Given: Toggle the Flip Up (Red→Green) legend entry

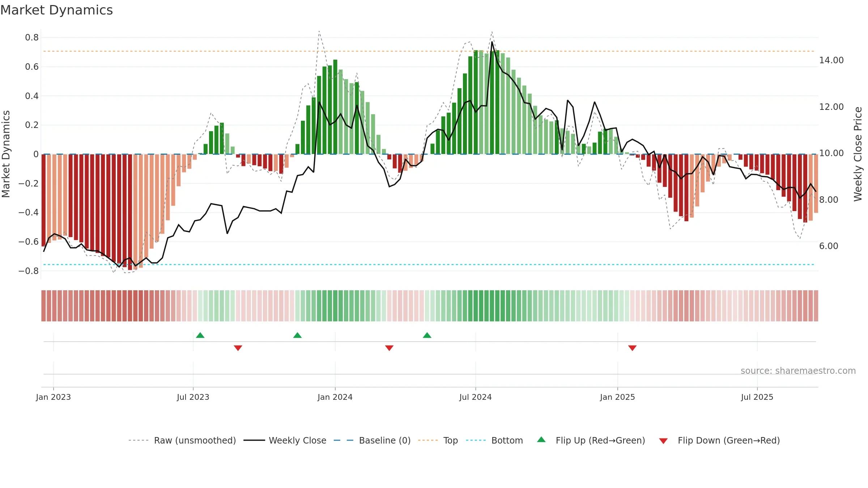Looking at the screenshot, I should coord(591,440).
